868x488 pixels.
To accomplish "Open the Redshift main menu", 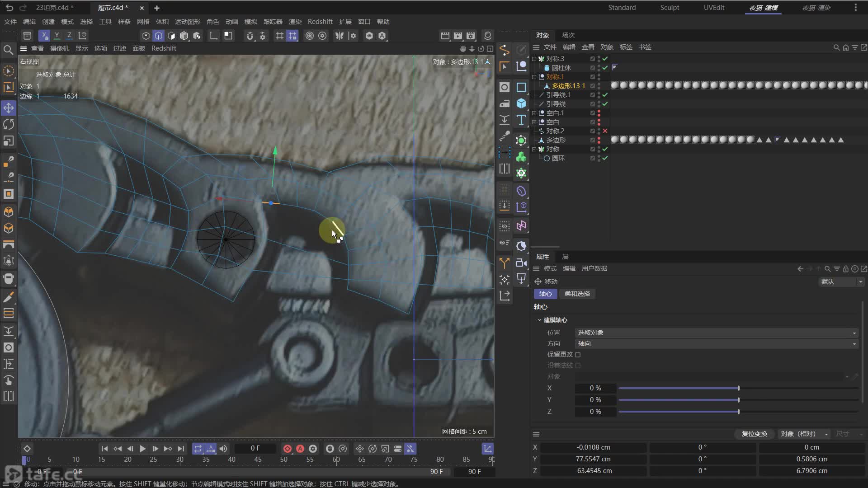I will click(320, 22).
